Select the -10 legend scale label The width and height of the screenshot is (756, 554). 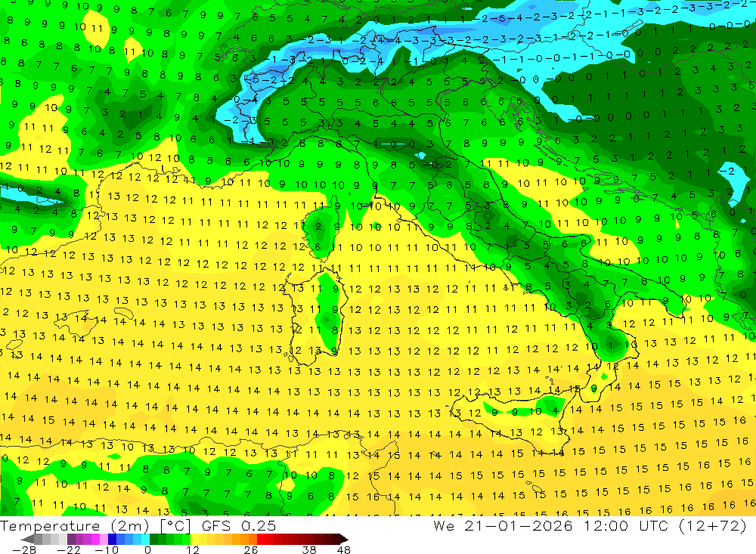point(106,549)
